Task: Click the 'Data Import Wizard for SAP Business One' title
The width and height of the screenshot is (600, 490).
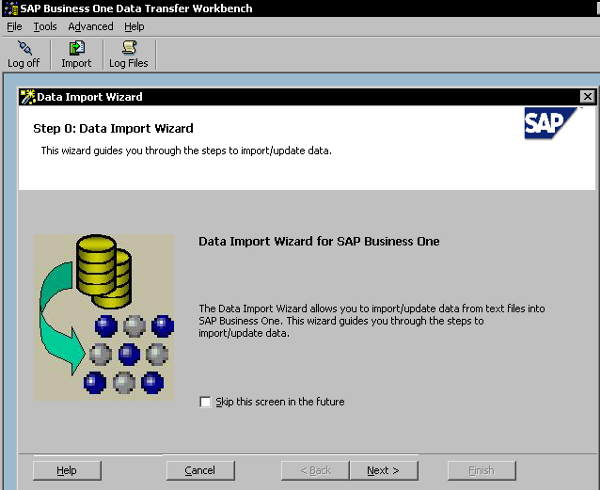Action: (x=319, y=241)
